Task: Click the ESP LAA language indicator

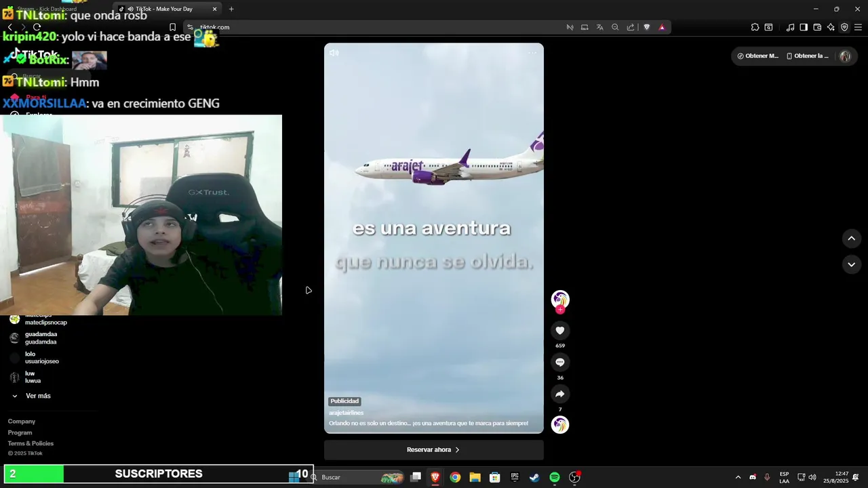Action: (785, 477)
